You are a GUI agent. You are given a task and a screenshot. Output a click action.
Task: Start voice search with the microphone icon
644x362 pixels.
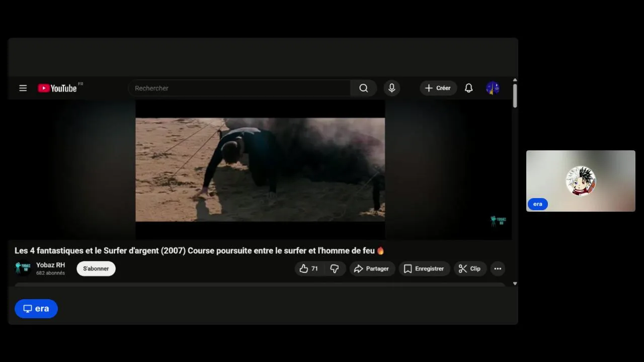(x=392, y=88)
